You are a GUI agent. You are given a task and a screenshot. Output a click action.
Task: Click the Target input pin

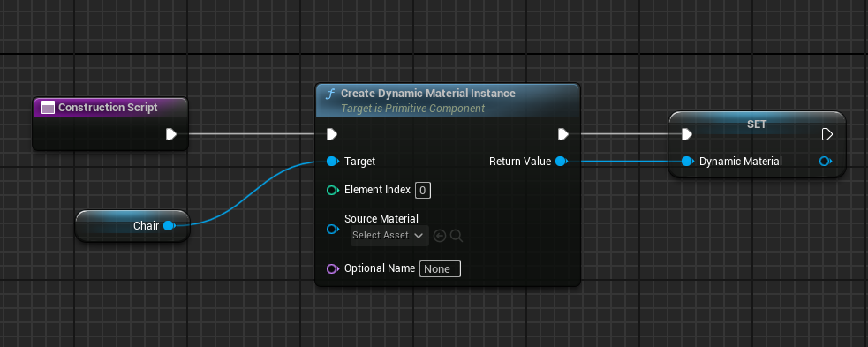[332, 161]
